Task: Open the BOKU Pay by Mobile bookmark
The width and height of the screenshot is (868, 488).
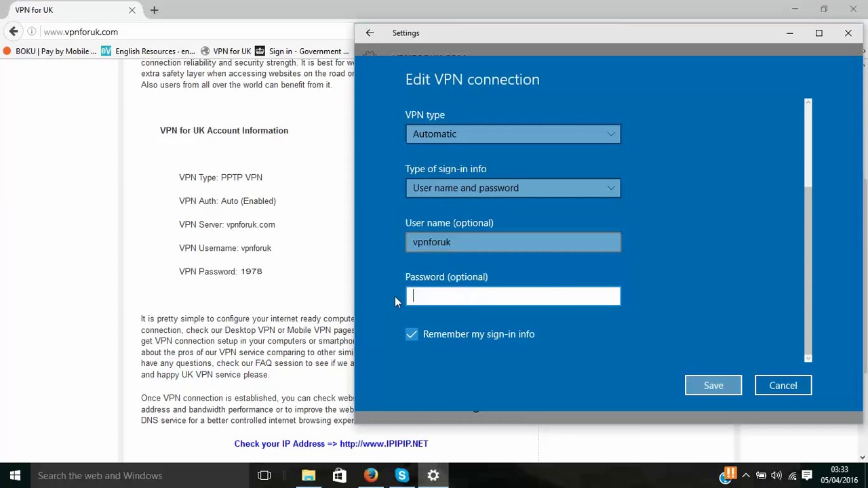Action: [50, 52]
